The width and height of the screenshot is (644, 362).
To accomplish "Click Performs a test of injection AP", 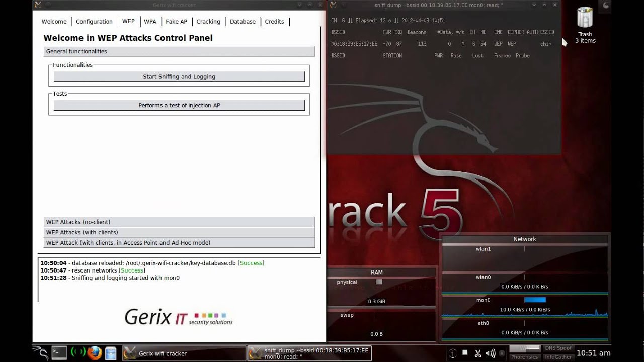I will tap(179, 105).
